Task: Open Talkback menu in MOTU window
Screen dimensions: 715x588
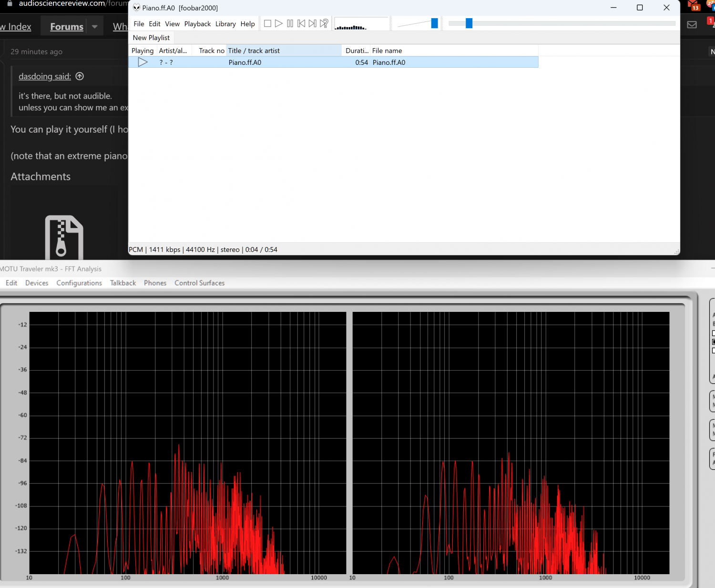Action: [123, 283]
